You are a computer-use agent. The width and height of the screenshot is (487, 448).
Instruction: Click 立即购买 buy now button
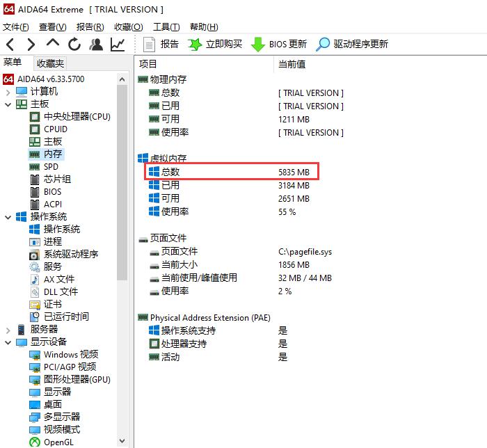click(x=215, y=45)
